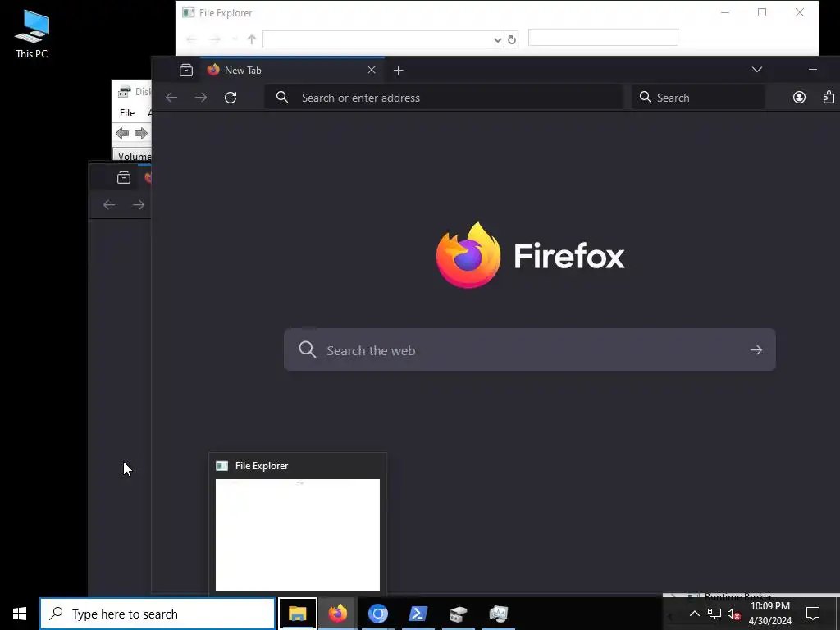Open recent locations dropdown in File Explorer
Viewport: 840px width, 630px height.
click(x=235, y=39)
